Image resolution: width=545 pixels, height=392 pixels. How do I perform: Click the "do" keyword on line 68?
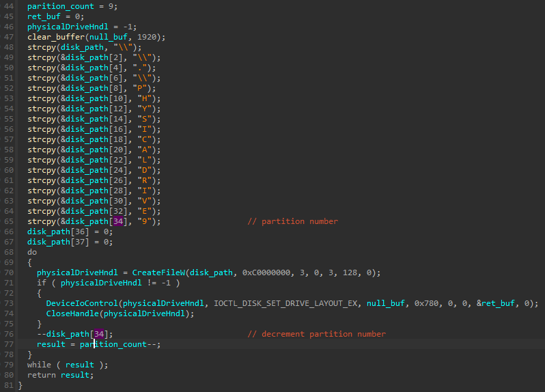pyautogui.click(x=32, y=252)
